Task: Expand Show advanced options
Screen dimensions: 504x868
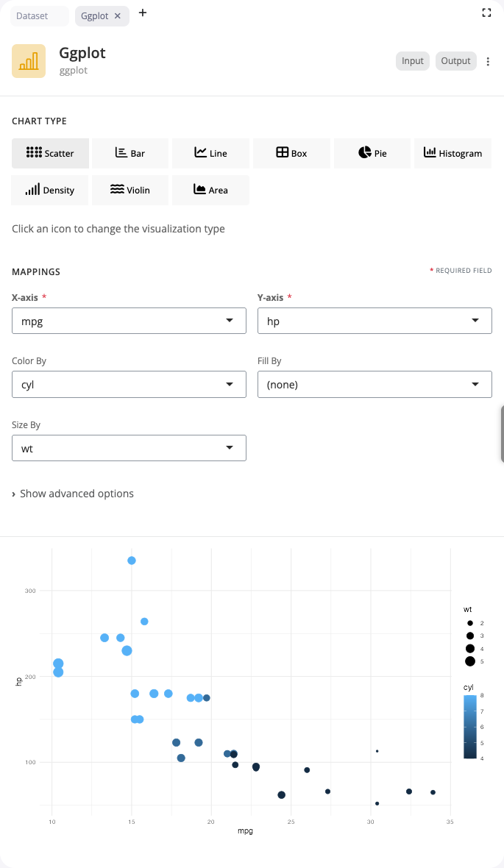Action: (73, 494)
